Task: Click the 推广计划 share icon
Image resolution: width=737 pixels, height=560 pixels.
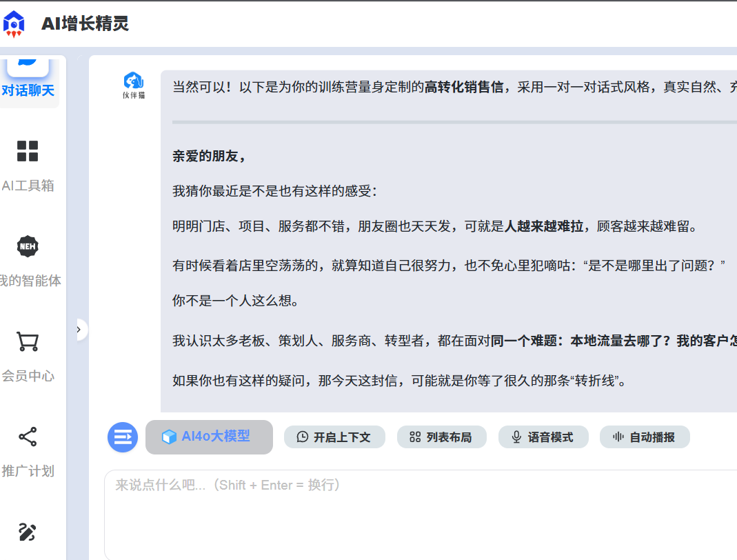Action: pyautogui.click(x=28, y=437)
